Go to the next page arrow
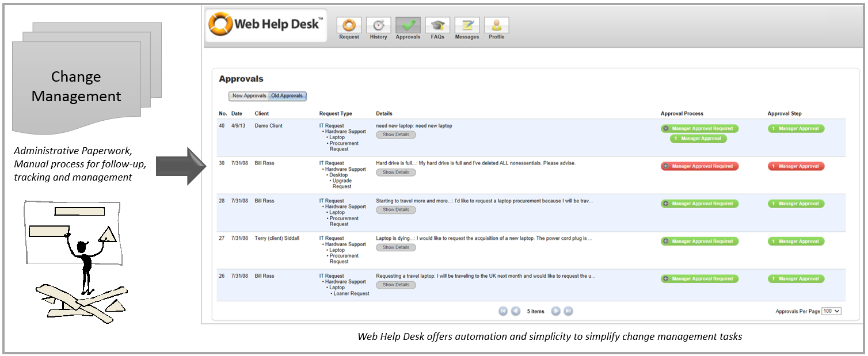Screen dimensions: 868x356 click(x=556, y=311)
